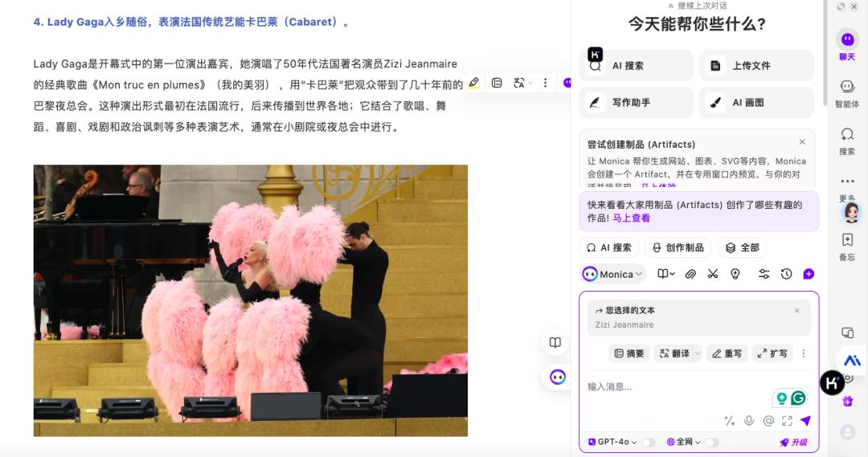
Task: Click the green lightbulb Grammarly suggestion icon
Action: point(782,398)
